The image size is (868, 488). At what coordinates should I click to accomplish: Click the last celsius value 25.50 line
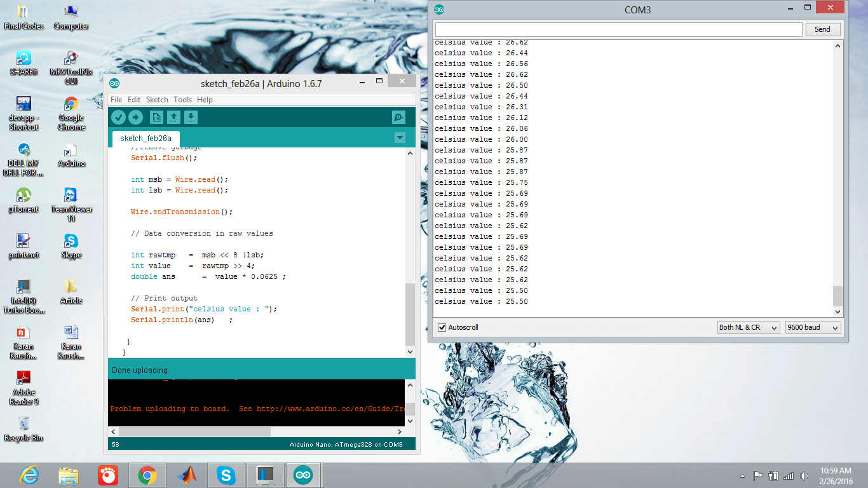coord(481,301)
